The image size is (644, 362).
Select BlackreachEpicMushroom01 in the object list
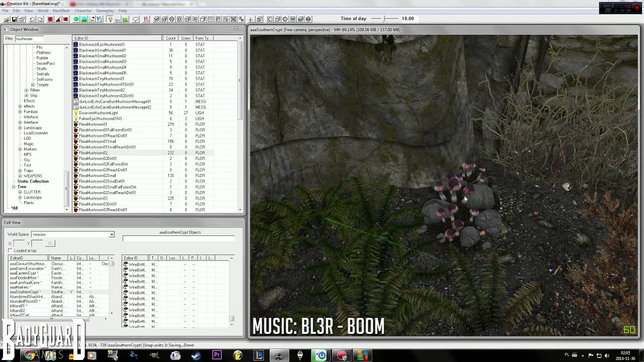pyautogui.click(x=101, y=45)
